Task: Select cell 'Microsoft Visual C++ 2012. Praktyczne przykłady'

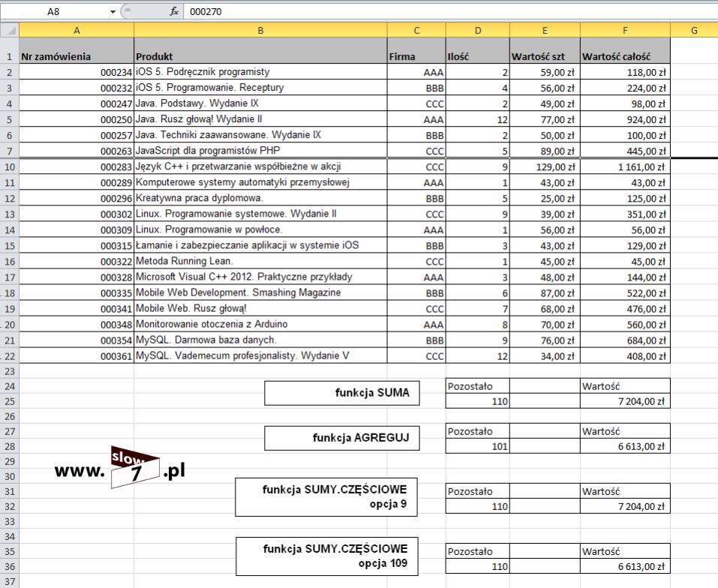Action: [260, 277]
